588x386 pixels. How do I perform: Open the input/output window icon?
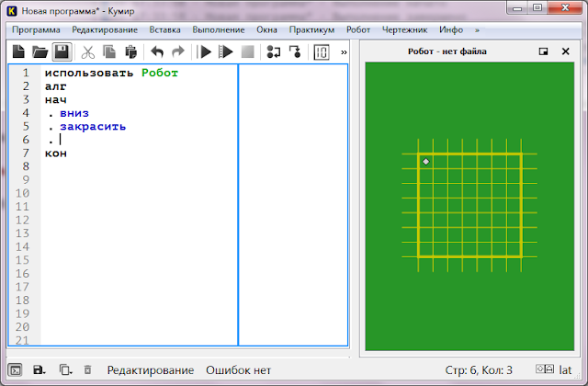click(322, 52)
